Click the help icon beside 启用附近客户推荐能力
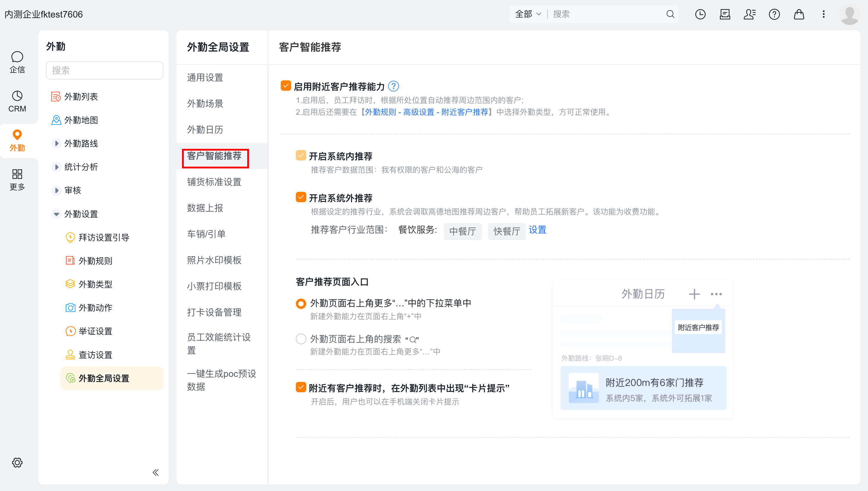868x491 pixels. click(393, 86)
